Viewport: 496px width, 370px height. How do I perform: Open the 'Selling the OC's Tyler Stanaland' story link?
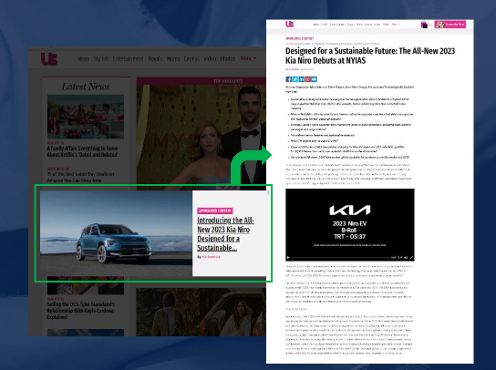coord(81,311)
